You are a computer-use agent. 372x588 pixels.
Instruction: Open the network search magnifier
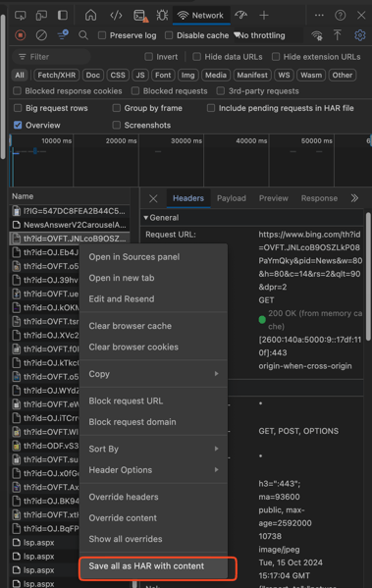(x=83, y=35)
